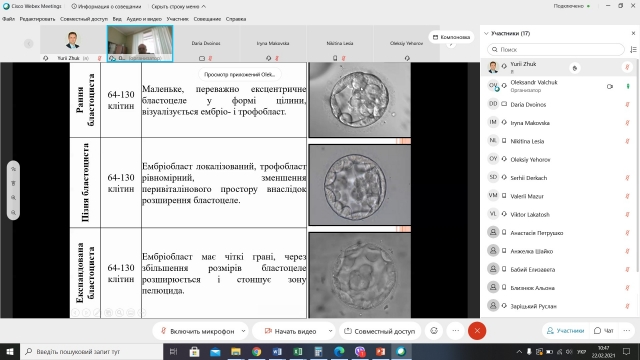The width and height of the screenshot is (640, 360).
Task: Select Yurii Zhuk video thumbnail
Action: (73, 43)
